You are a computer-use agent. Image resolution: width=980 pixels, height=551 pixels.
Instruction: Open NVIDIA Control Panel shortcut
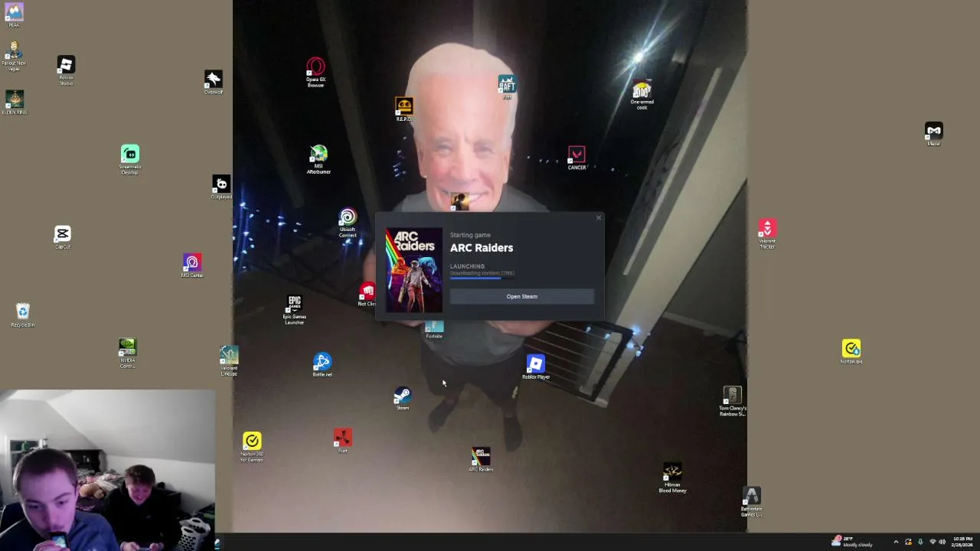tap(127, 353)
